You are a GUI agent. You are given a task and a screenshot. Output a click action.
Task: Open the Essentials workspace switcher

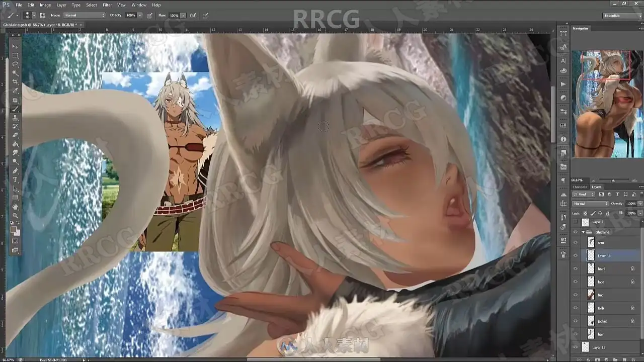[x=623, y=16]
